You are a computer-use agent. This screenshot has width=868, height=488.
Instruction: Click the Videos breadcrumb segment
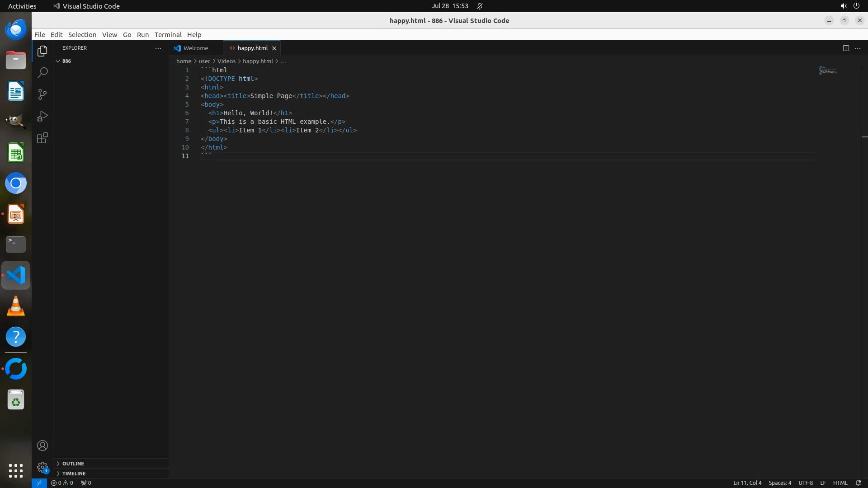(x=226, y=61)
